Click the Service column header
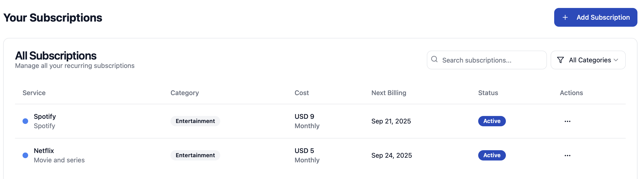 pyautogui.click(x=34, y=93)
